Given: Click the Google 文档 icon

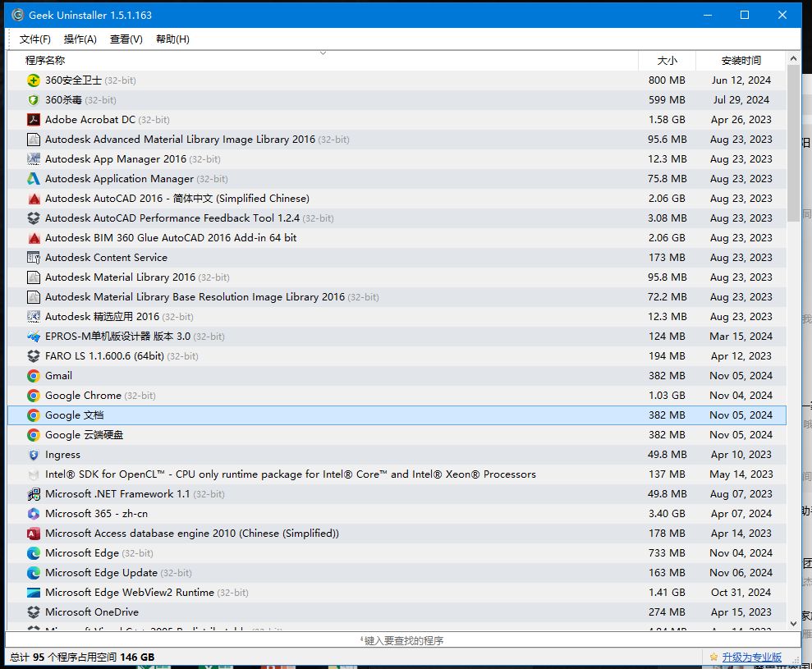Looking at the screenshot, I should 33,415.
